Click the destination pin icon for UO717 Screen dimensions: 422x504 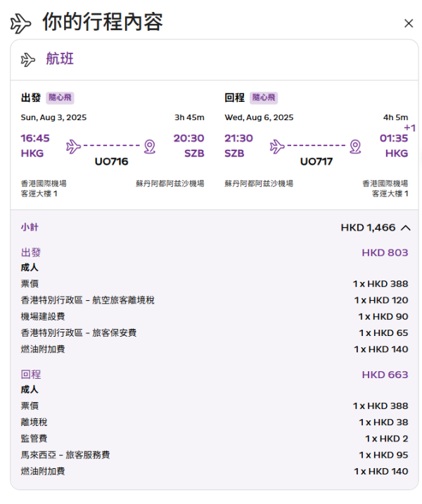355,147
